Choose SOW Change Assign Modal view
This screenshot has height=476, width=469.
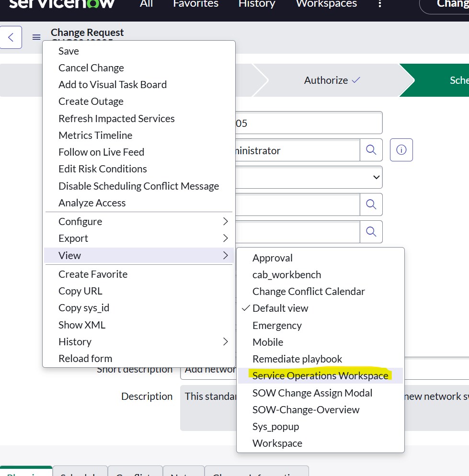(x=320, y=393)
